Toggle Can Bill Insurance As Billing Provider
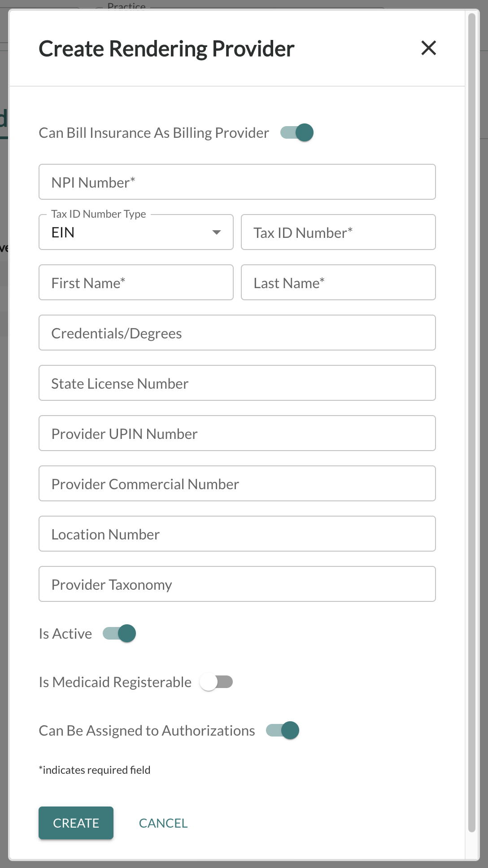 pos(297,133)
